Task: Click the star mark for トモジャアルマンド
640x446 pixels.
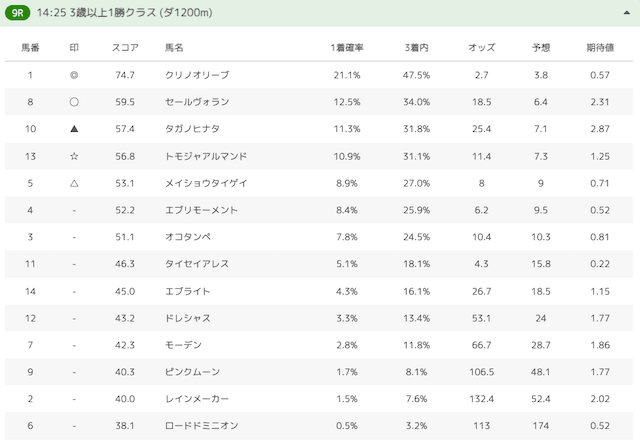Action: coord(74,156)
